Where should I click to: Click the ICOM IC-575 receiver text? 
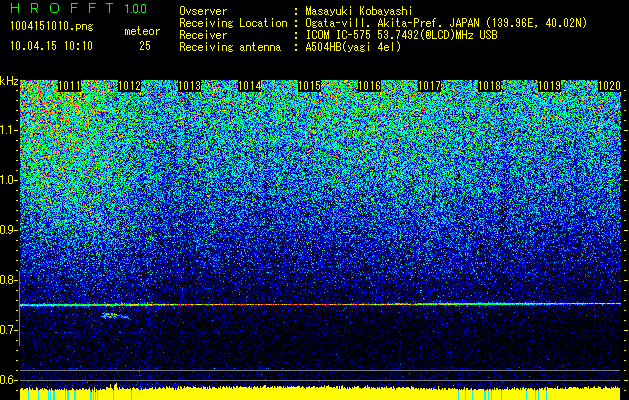(x=401, y=35)
